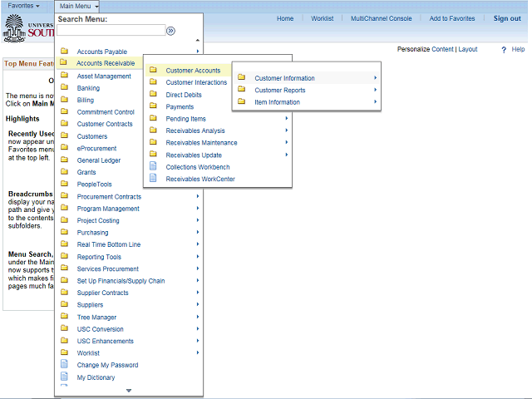The width and height of the screenshot is (532, 399).
Task: Click the search menu go button icon
Action: (170, 31)
